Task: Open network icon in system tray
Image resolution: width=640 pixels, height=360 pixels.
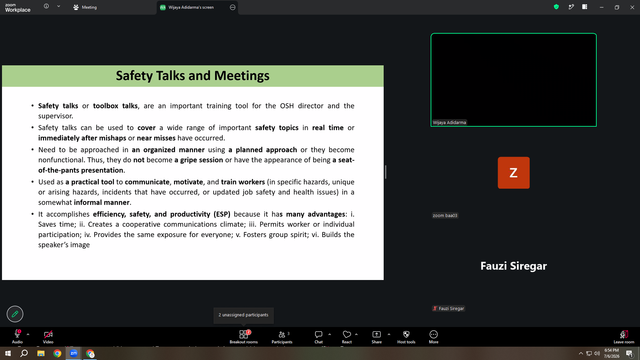Action: [x=589, y=353]
